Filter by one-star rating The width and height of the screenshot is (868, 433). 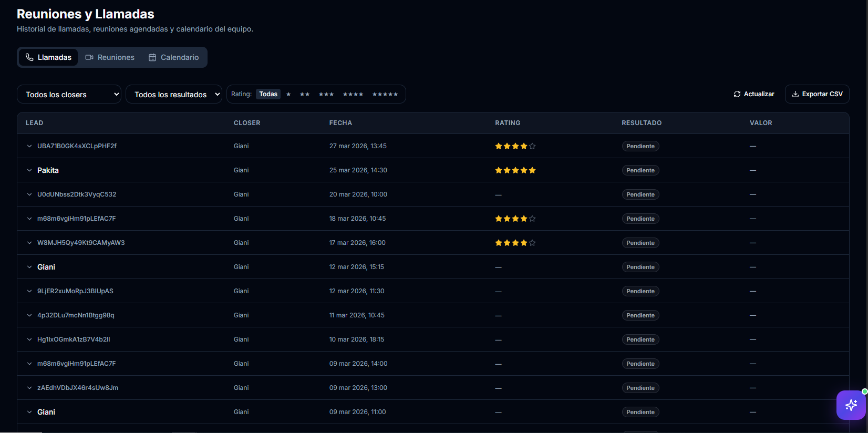click(x=288, y=94)
